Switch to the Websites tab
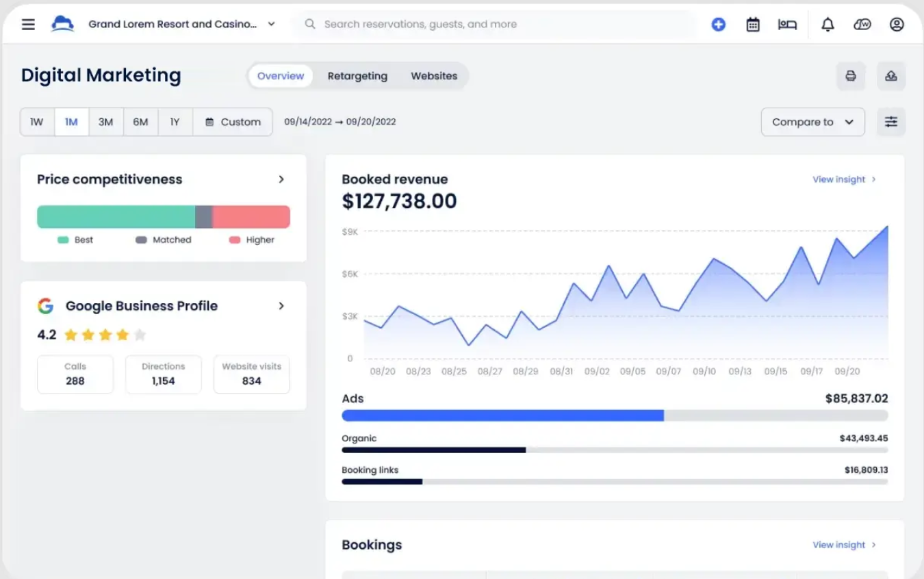Image resolution: width=924 pixels, height=579 pixels. (434, 76)
